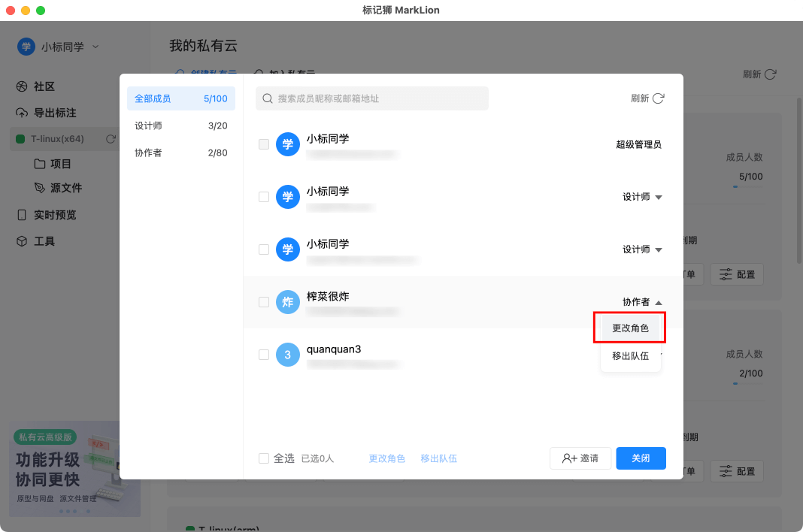
Task: Click the 邀请 invite button
Action: (580, 458)
